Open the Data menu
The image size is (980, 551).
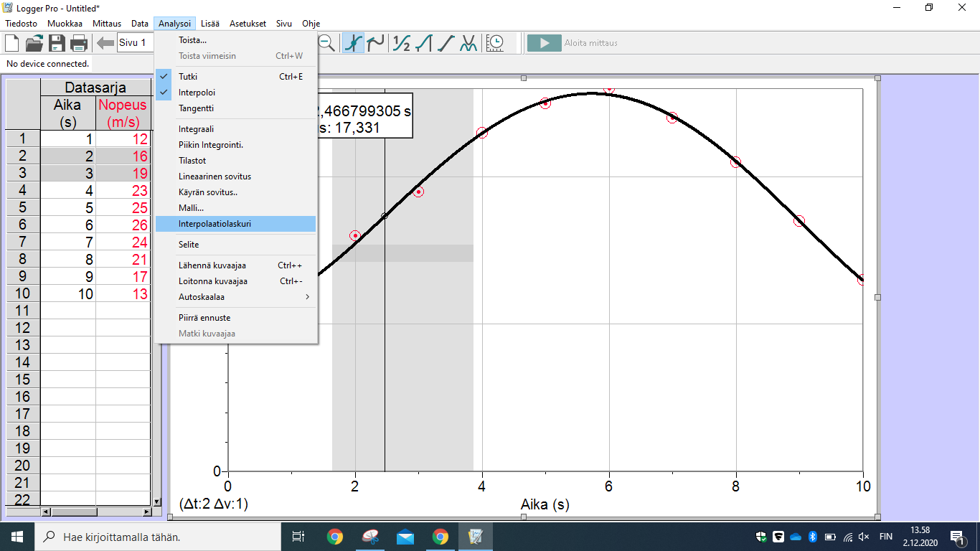140,24
